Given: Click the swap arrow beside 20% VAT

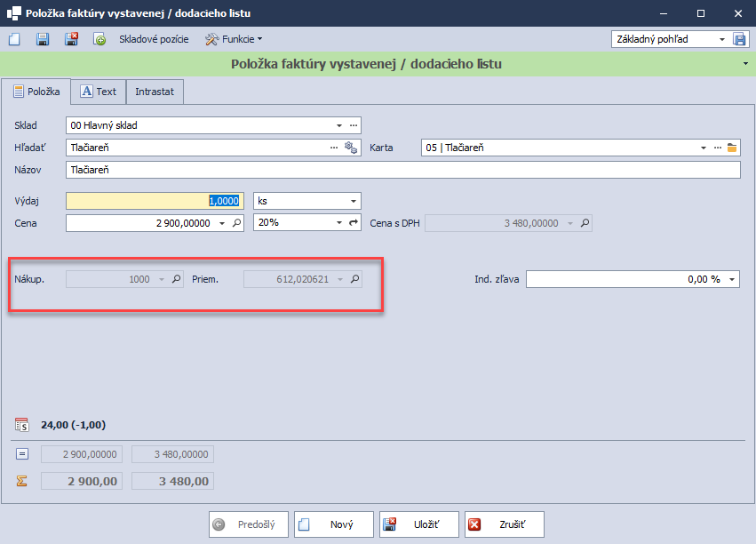Looking at the screenshot, I should (353, 223).
